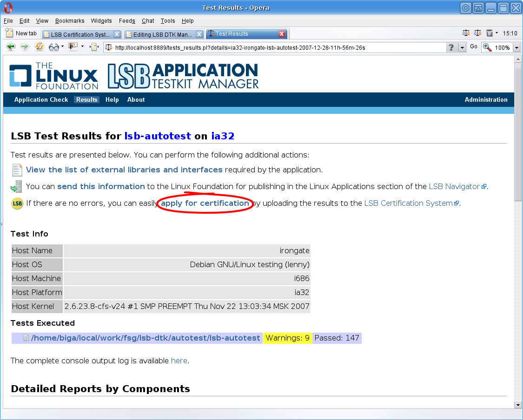Click the new page document icon

[95, 46]
